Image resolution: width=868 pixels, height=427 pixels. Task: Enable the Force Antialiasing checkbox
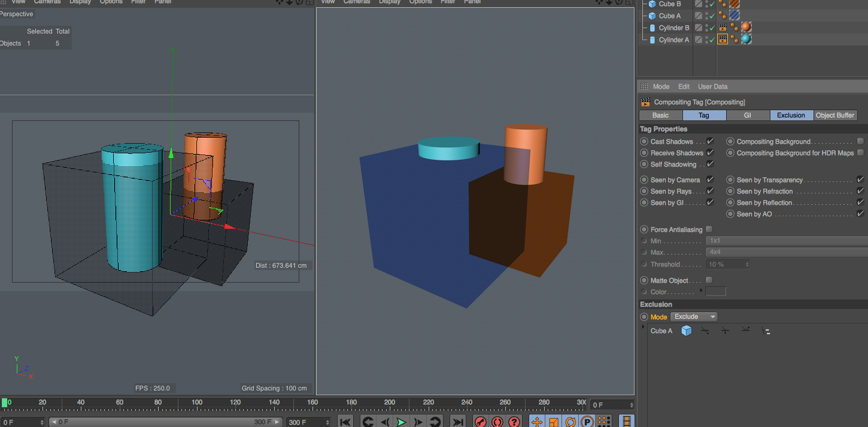coord(709,229)
